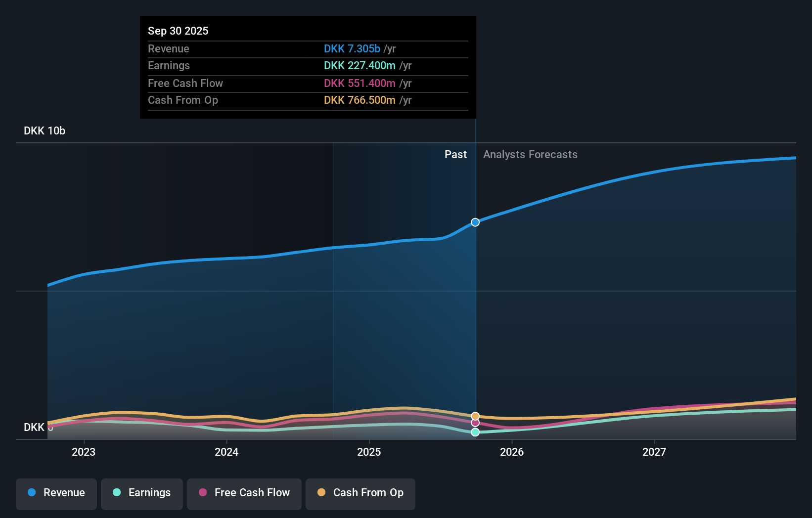Click the blue Revenue marker on the chart
812x518 pixels.
475,222
